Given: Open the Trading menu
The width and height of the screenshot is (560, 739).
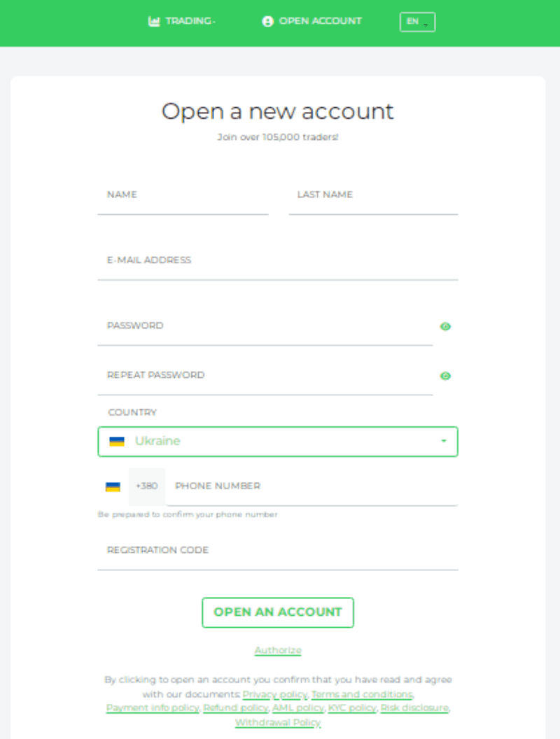Looking at the screenshot, I should 189,22.
